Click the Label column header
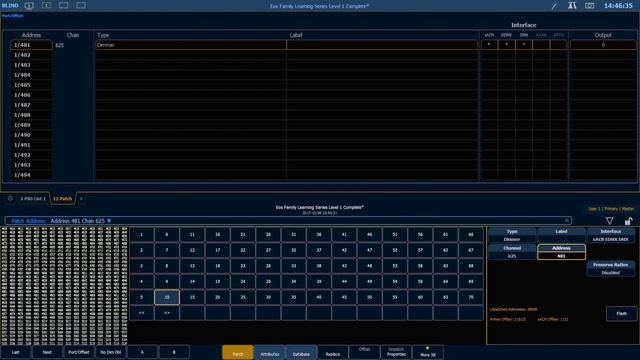 click(x=296, y=35)
